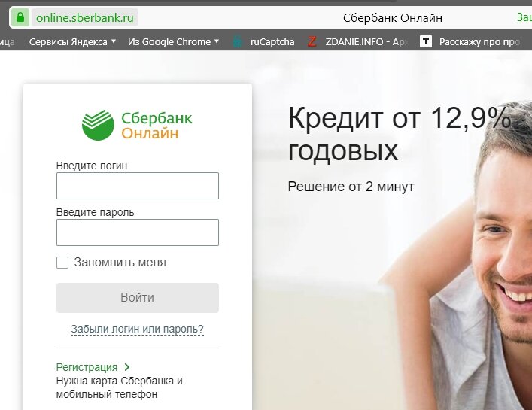Click the red Z favicon of ZDANIE.INFO

(x=312, y=41)
